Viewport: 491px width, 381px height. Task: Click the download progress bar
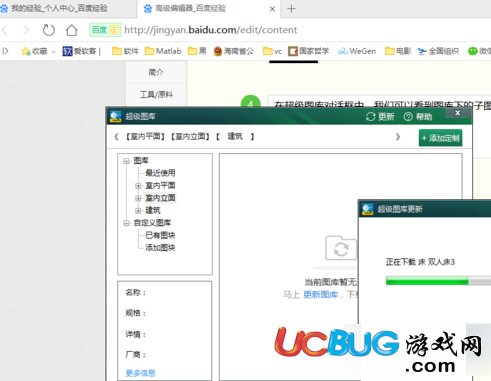[438, 281]
